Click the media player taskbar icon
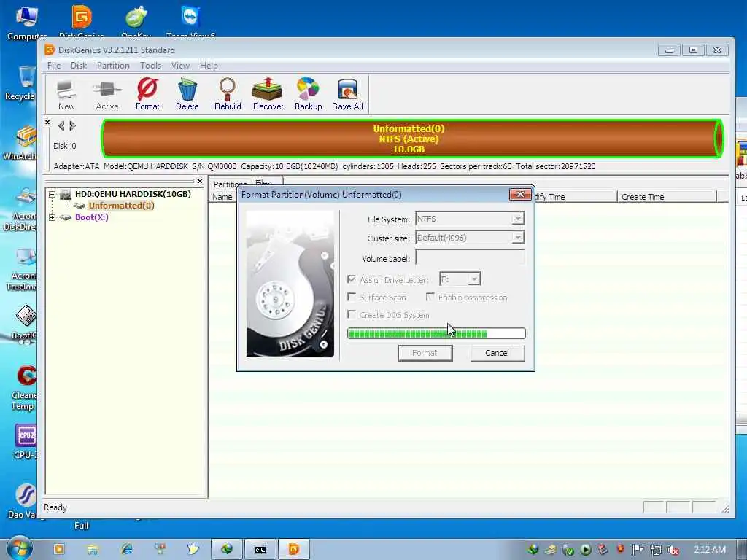This screenshot has width=747, height=560. [59, 549]
